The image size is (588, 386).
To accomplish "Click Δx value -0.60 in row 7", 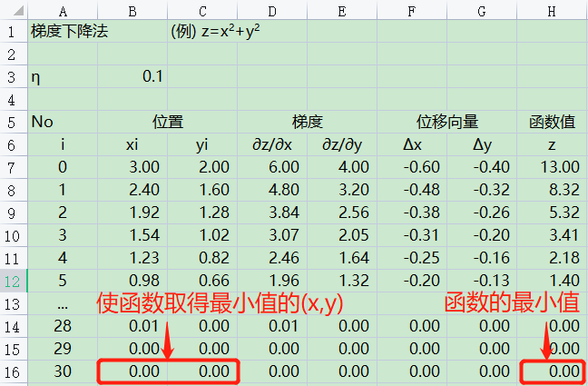I will [x=412, y=166].
